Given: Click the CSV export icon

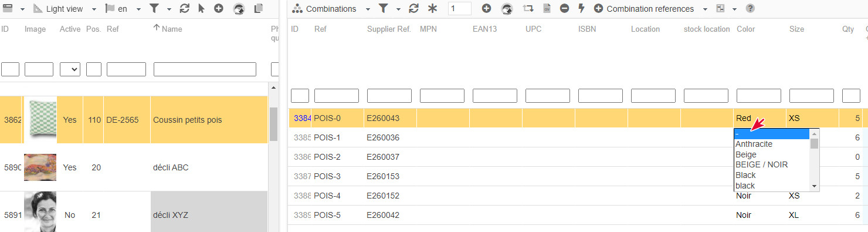Looking at the screenshot, I should pyautogui.click(x=547, y=9).
